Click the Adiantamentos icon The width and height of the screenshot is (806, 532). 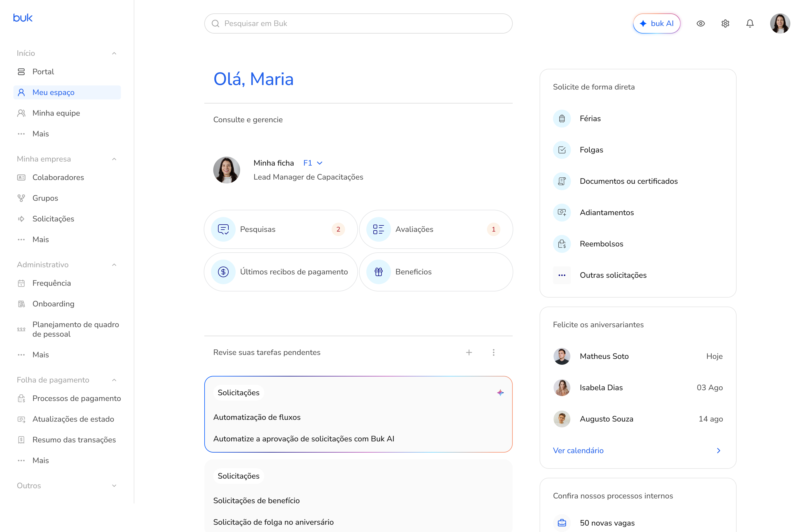point(562,212)
